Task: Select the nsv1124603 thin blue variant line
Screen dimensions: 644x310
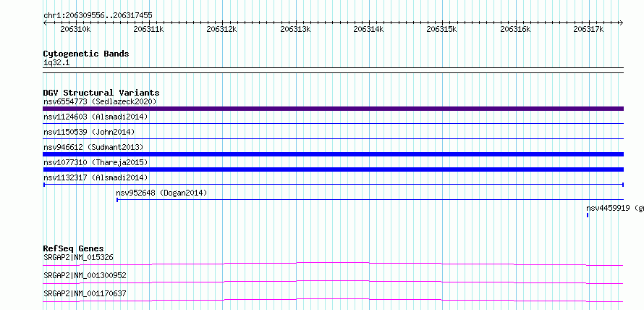Action: pos(333,123)
